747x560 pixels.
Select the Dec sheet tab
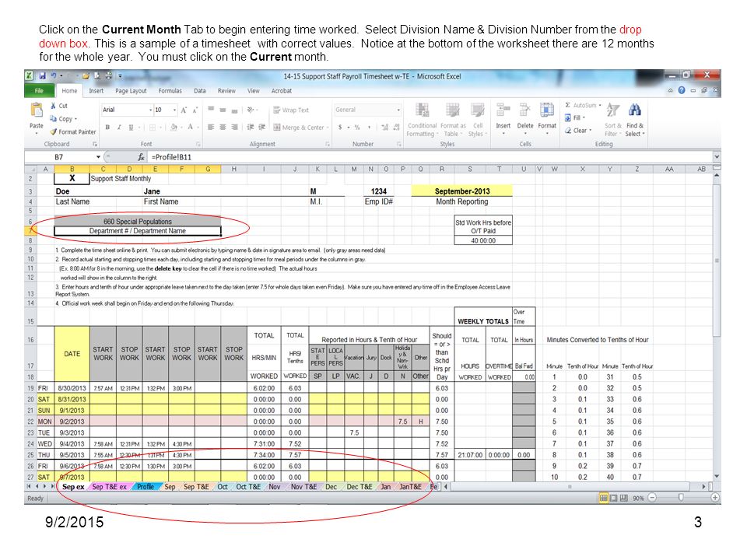coord(331,487)
